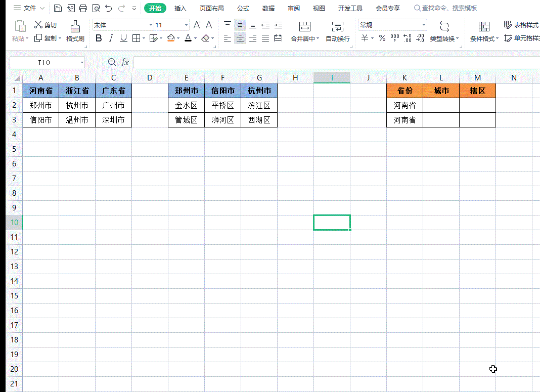Increase indent icon

[278, 25]
